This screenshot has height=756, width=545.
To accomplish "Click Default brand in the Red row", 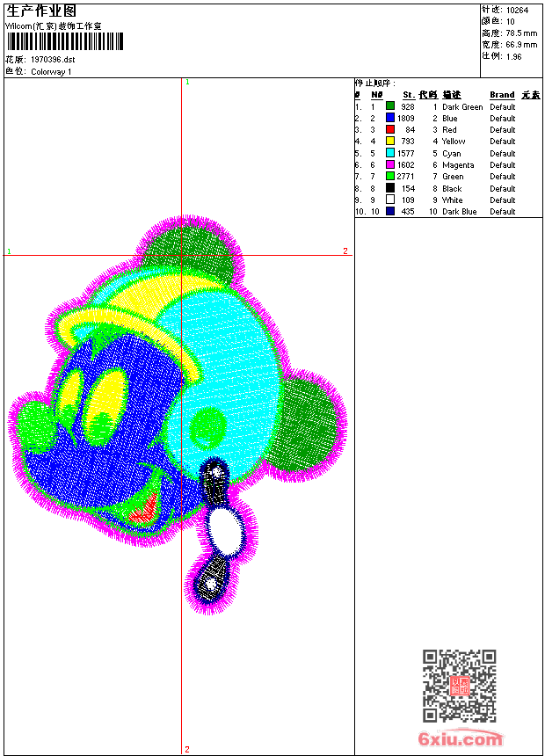I will (x=503, y=130).
